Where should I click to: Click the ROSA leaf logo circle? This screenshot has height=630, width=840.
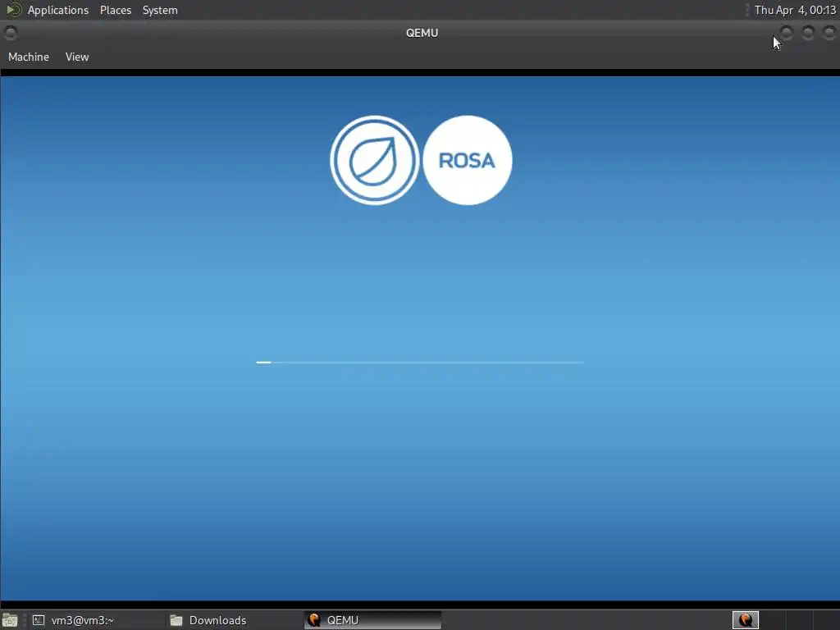pyautogui.click(x=374, y=160)
